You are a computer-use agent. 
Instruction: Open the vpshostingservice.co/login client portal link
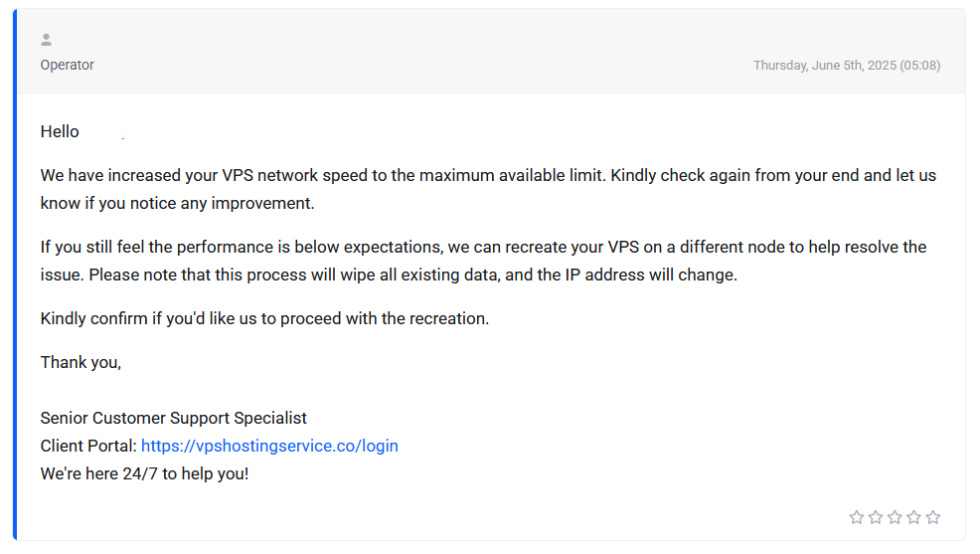(x=269, y=446)
